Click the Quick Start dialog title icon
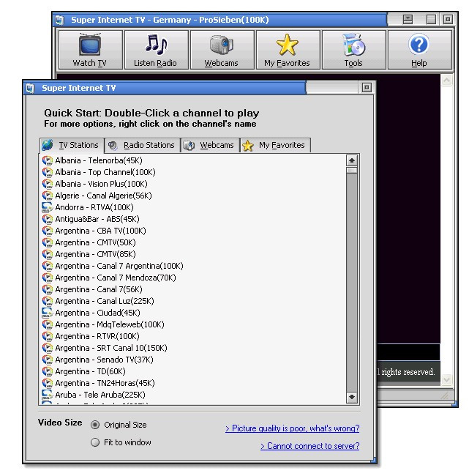This screenshot has width=469, height=476. [30, 88]
